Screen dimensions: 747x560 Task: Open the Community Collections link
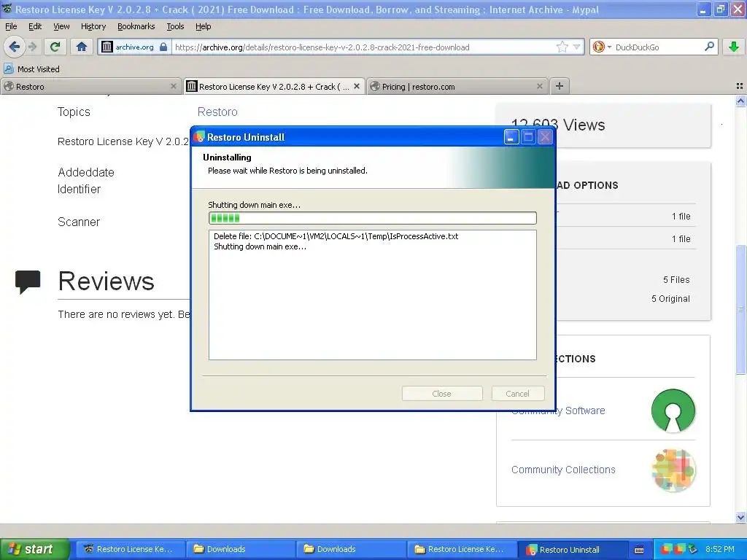coord(563,470)
